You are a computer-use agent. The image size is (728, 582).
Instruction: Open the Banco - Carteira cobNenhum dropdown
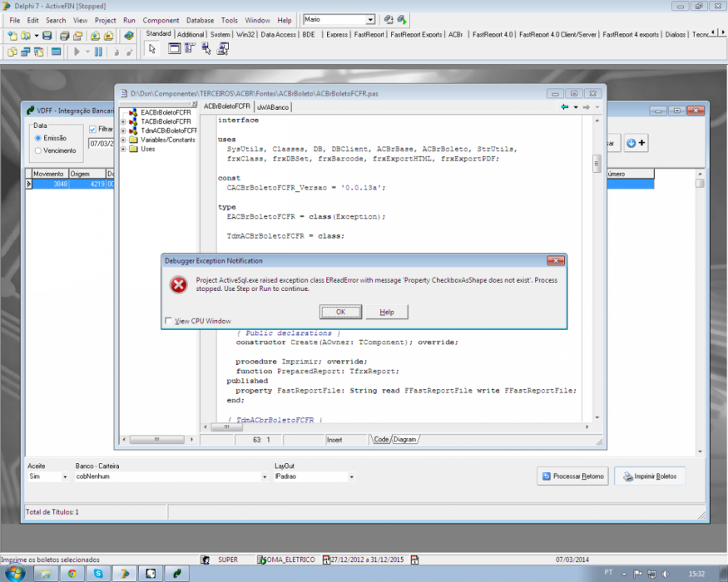pos(265,476)
